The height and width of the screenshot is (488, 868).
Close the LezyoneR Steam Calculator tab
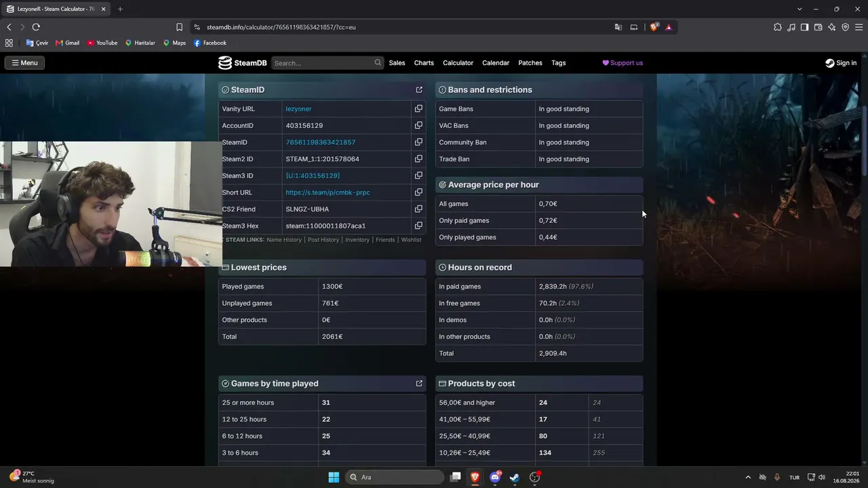click(102, 9)
